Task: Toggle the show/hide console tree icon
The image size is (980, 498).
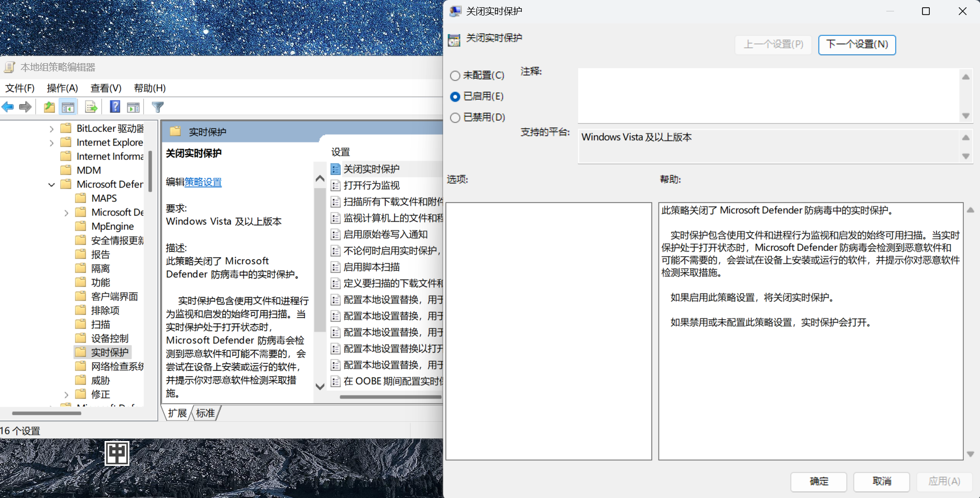Action: 68,107
